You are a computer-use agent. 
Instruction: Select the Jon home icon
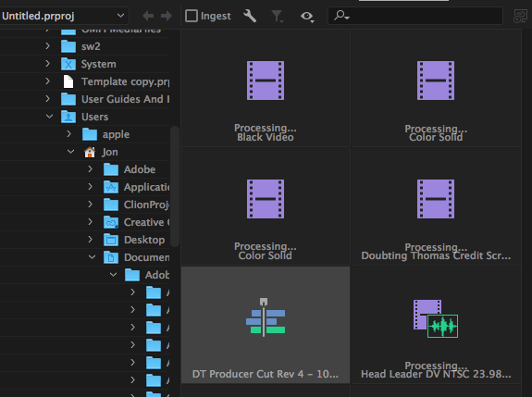pyautogui.click(x=90, y=152)
